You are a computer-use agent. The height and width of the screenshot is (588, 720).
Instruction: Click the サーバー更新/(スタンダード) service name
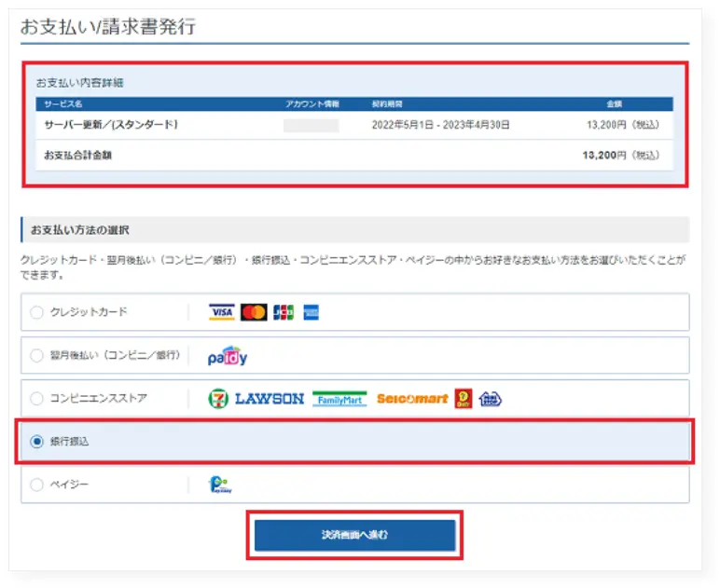coord(111,124)
